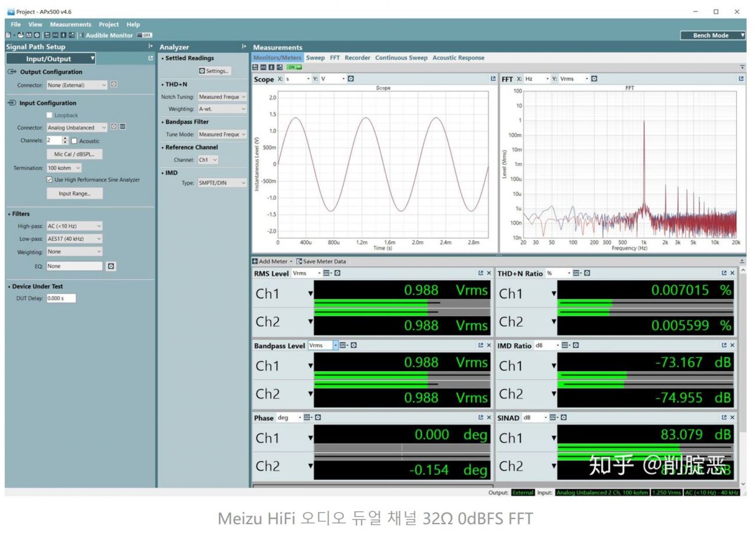Screen dimensions: 756x541
Task: Close the RMS Level meter
Action: 489,273
